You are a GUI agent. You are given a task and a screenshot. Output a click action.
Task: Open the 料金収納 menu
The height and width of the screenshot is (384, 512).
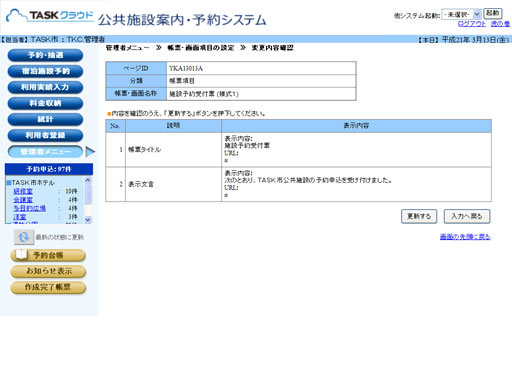(x=45, y=103)
